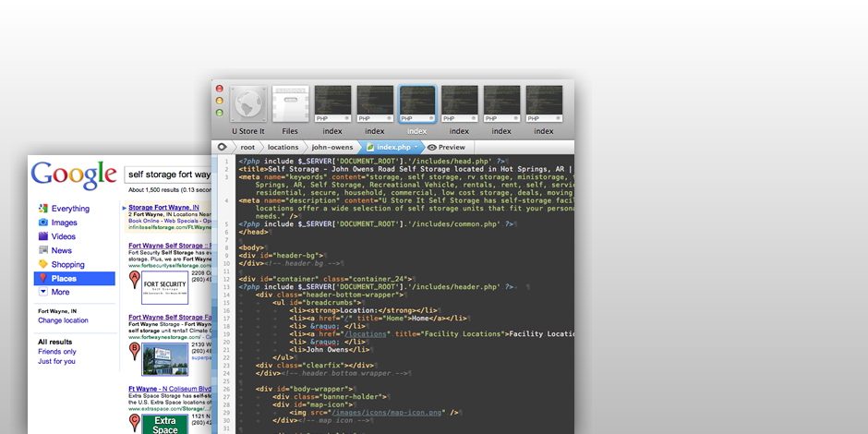Image resolution: width=868 pixels, height=434 pixels.
Task: Open the Extra Space green logo thumbnail
Action: (165, 424)
